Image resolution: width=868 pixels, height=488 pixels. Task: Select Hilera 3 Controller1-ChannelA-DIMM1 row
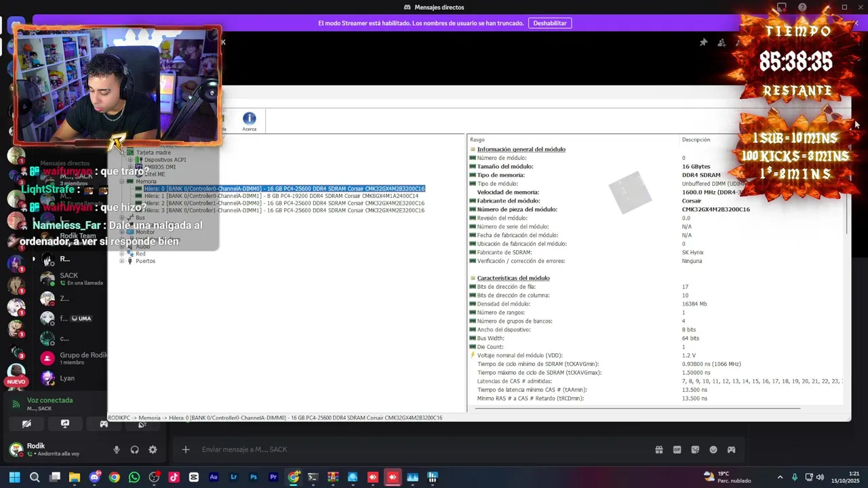click(x=284, y=210)
